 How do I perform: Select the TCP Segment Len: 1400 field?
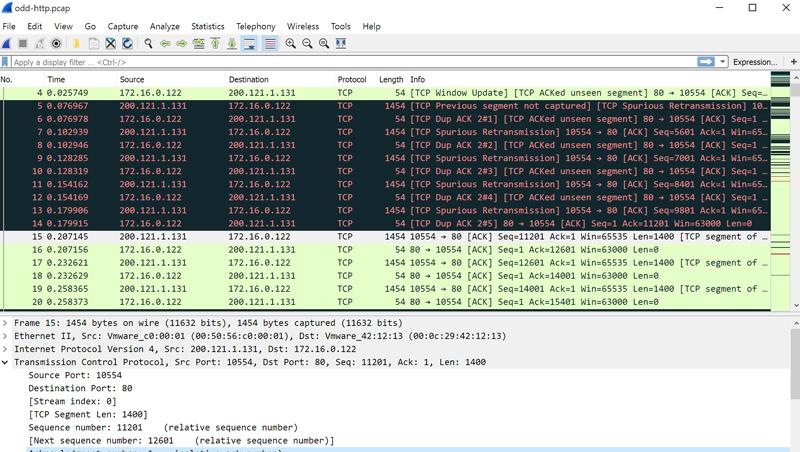pyautogui.click(x=88, y=415)
